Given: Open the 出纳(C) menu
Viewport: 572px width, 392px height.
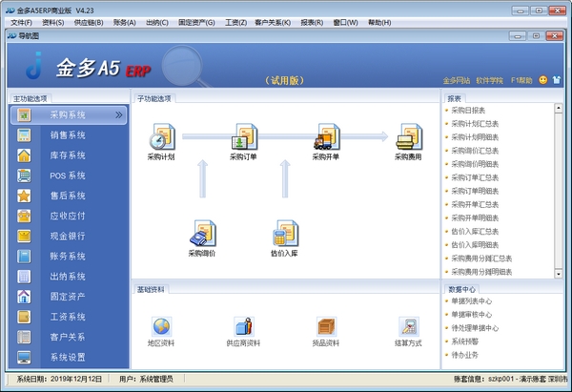Looking at the screenshot, I should pyautogui.click(x=157, y=23).
